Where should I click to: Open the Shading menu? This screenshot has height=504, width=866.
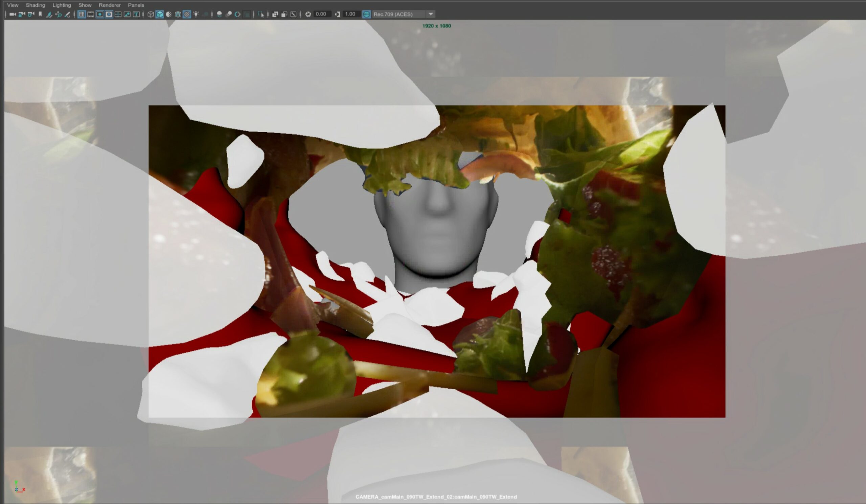click(36, 5)
